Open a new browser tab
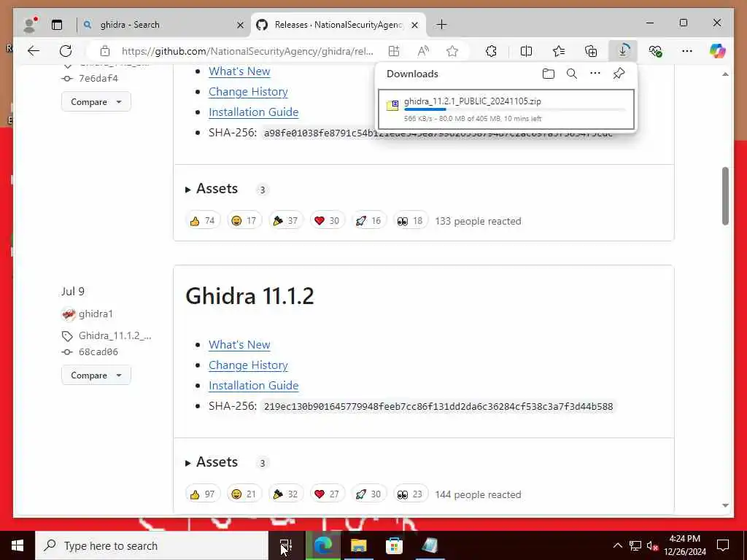 (x=441, y=25)
